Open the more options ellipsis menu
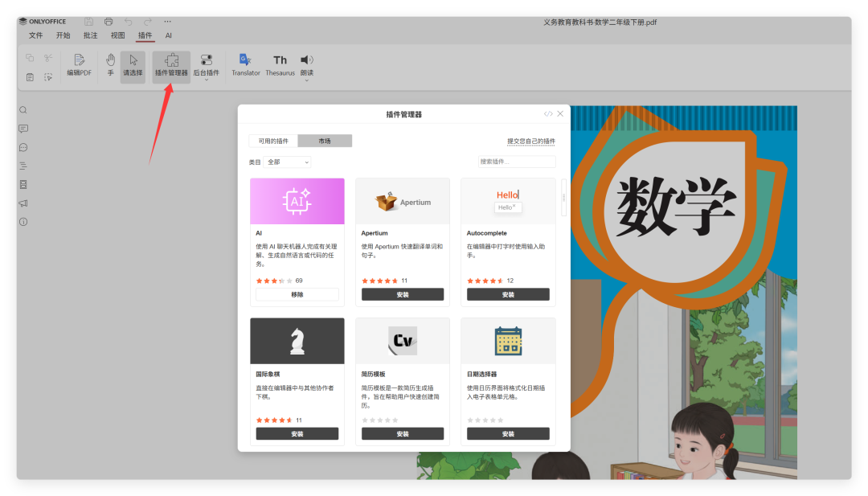The image size is (868, 496). [x=167, y=22]
